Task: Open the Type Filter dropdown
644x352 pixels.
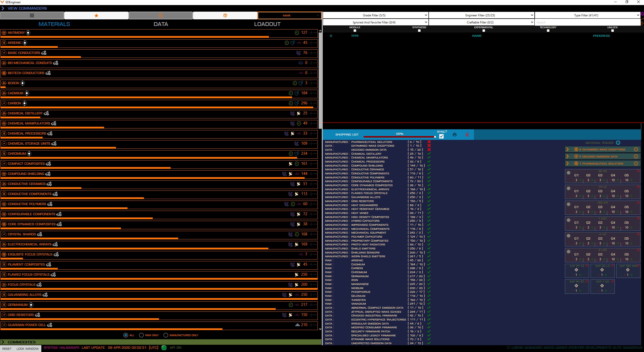Action: [587, 15]
